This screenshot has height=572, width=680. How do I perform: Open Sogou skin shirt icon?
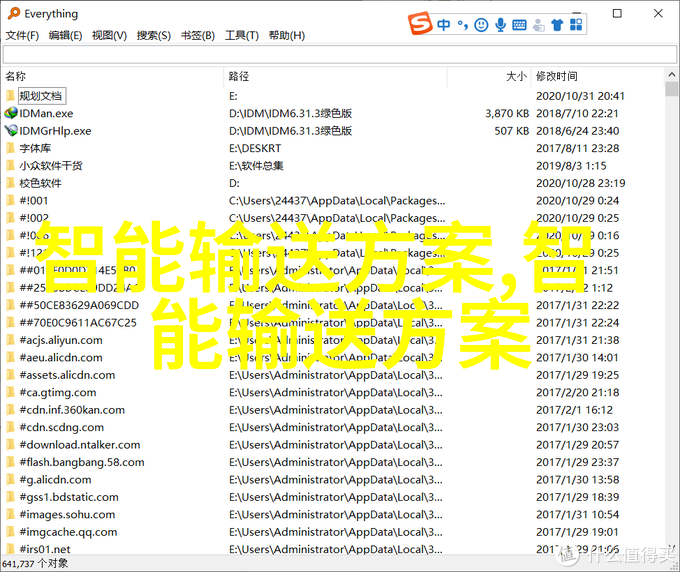click(557, 25)
